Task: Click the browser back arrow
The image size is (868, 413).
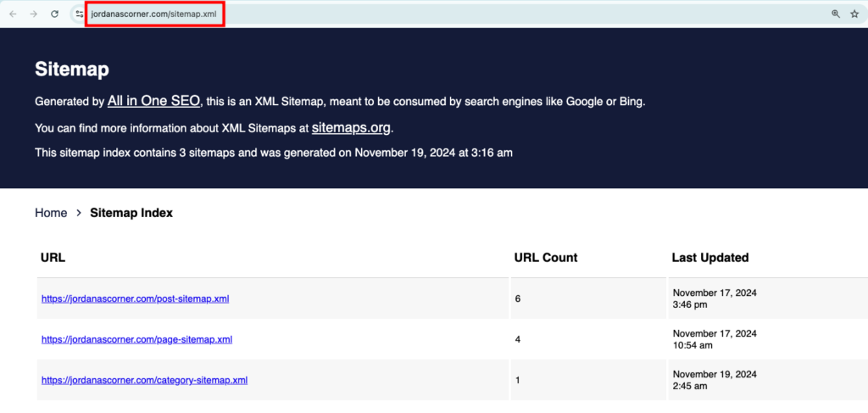Action: 13,14
